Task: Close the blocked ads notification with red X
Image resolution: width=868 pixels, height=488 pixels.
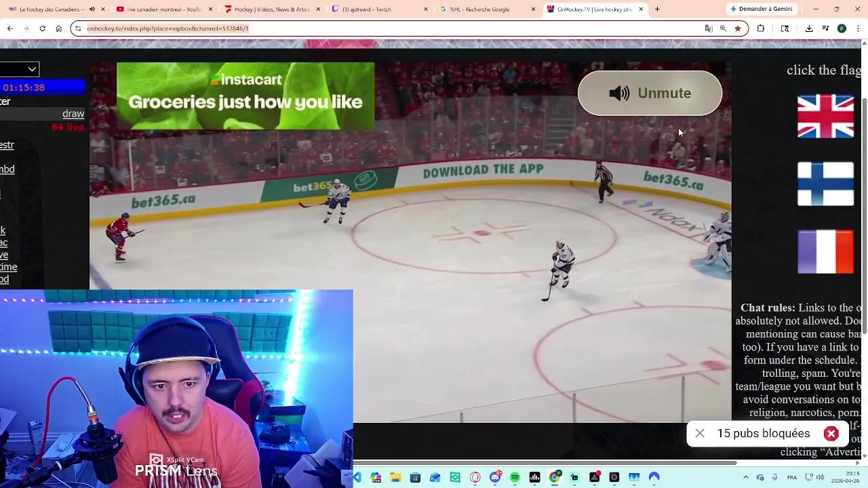Action: pos(831,434)
